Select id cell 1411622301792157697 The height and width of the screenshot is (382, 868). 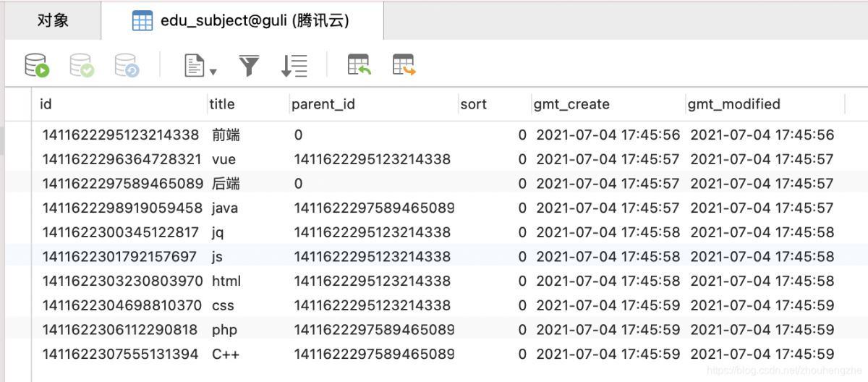coord(119,257)
